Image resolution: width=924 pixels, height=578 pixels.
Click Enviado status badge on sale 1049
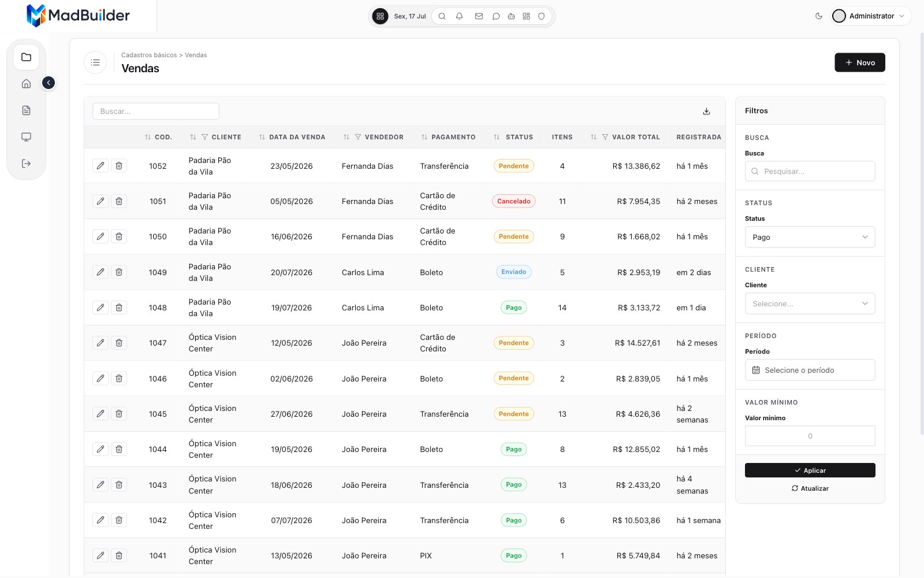coord(513,272)
